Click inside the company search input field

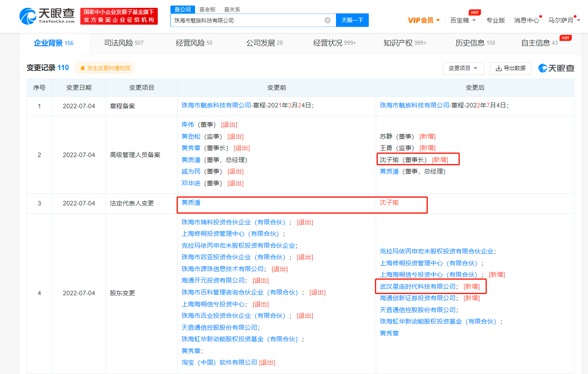tap(246, 20)
